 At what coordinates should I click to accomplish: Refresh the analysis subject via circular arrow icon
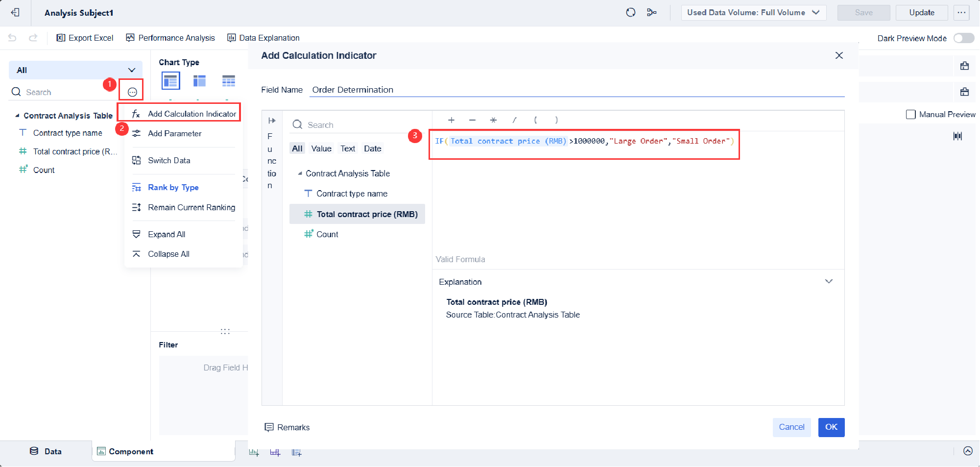(630, 12)
